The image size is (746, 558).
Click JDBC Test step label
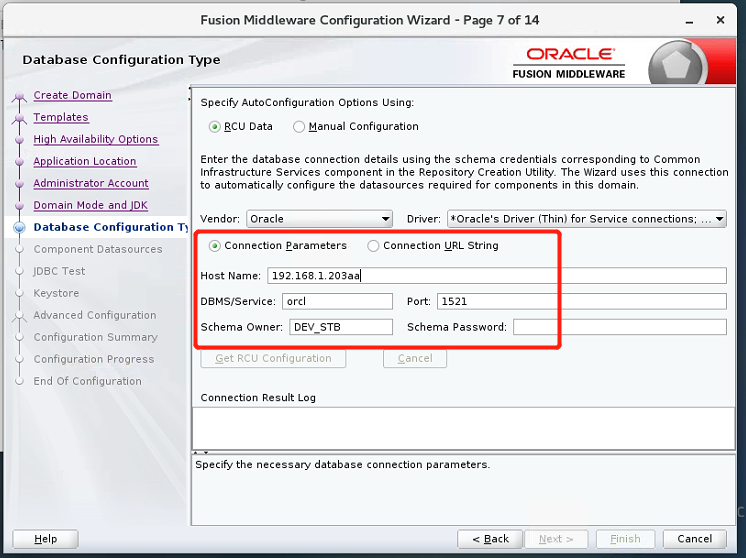59,271
